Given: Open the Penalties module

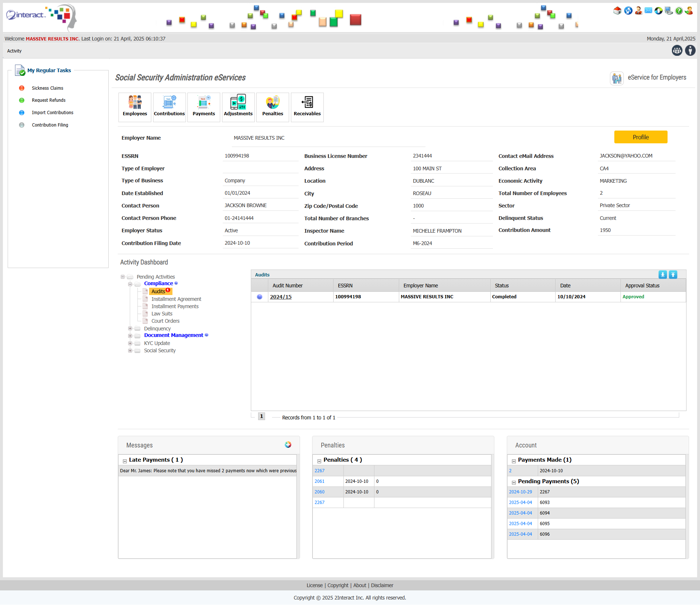Looking at the screenshot, I should click(272, 107).
